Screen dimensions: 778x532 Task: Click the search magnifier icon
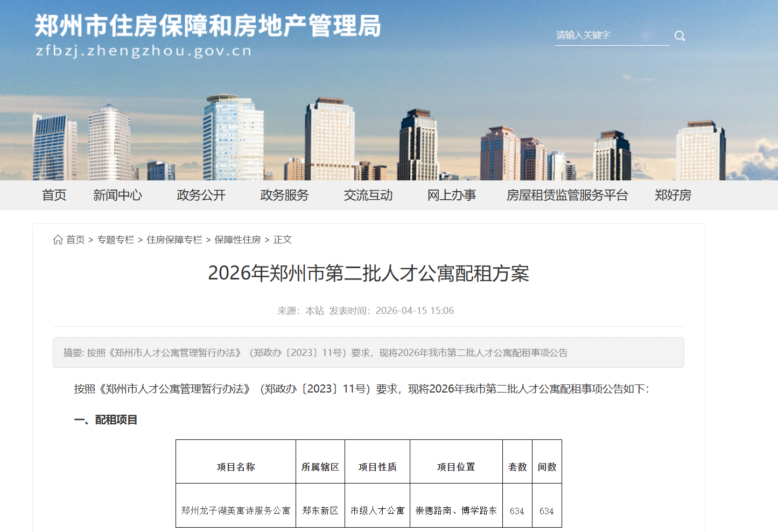point(679,36)
